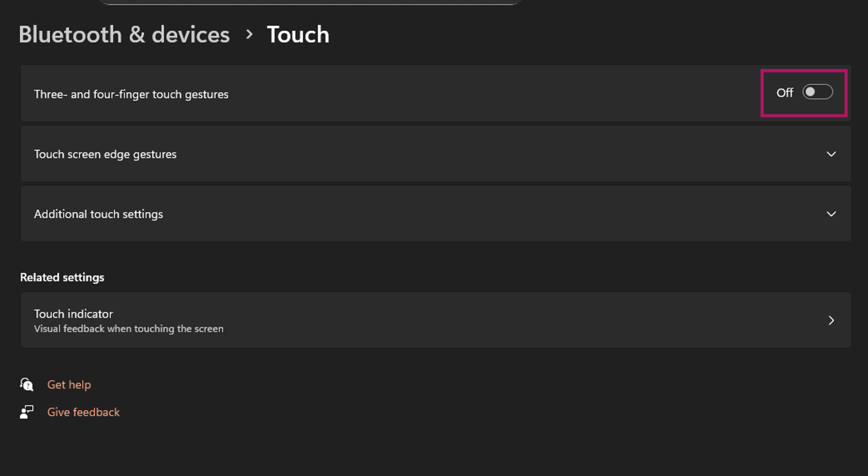Expand Touch screen edge gestures with its chevron

click(x=831, y=154)
